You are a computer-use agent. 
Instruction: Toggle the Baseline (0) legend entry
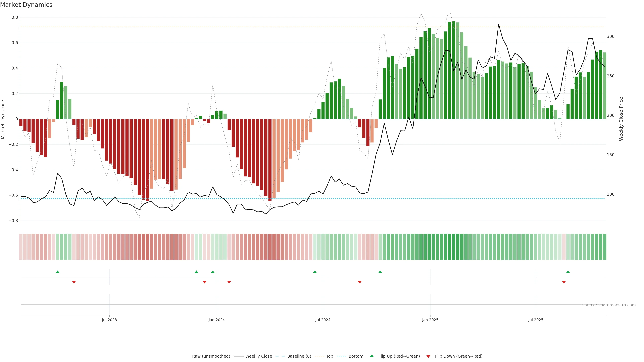pos(299,356)
